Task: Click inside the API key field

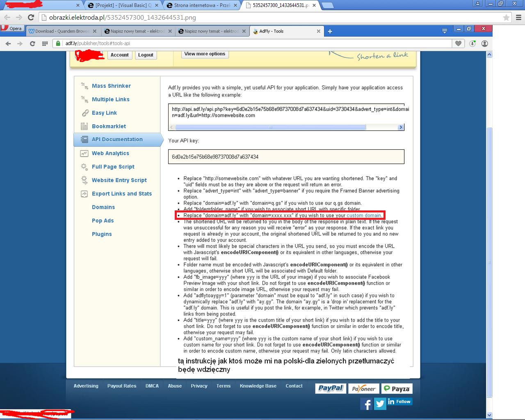Action: pos(286,157)
